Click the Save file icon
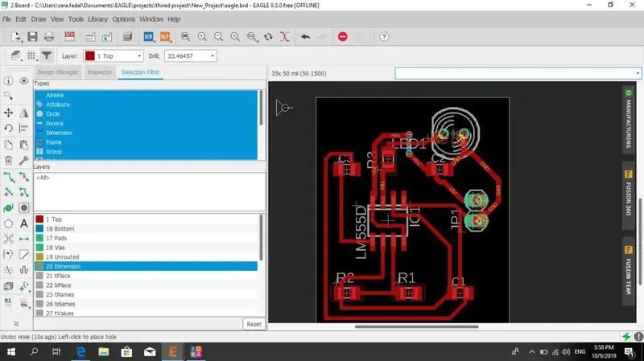 coord(32,37)
